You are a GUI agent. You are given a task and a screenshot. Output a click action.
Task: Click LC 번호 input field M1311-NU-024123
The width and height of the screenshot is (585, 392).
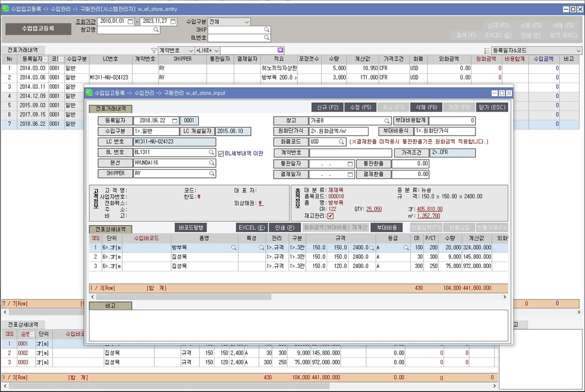tap(174, 142)
